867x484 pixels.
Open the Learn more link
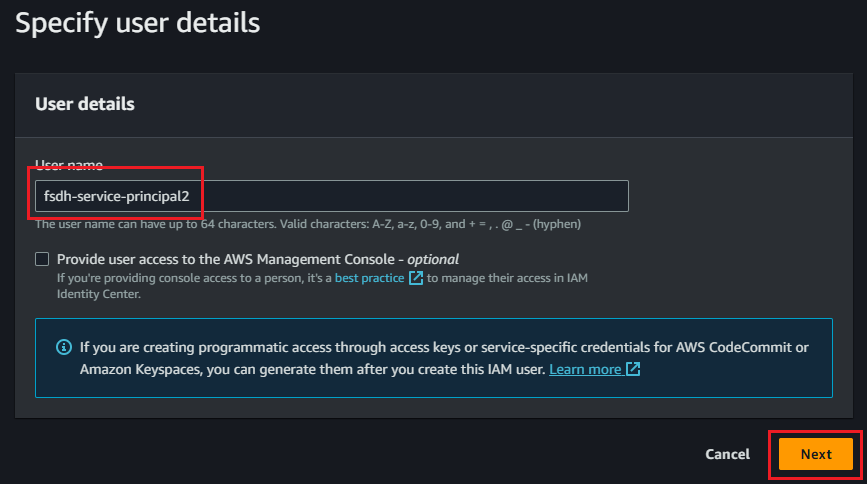585,369
